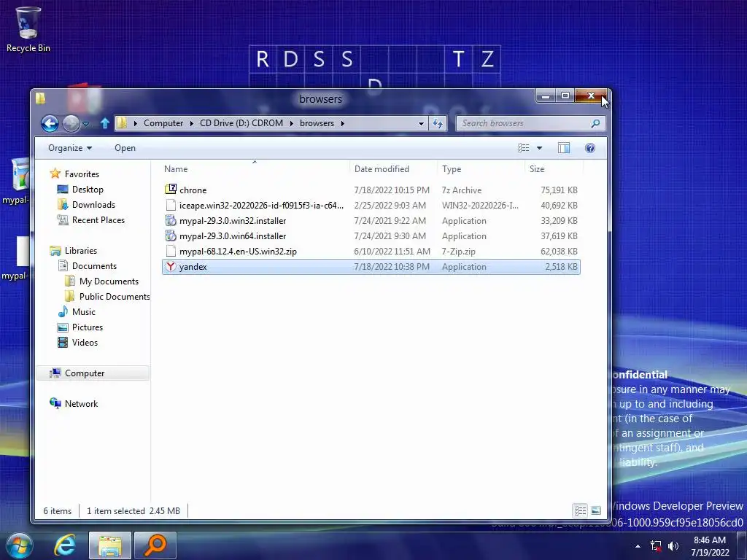This screenshot has width=747, height=560.
Task: Open the Documents library
Action: pyautogui.click(x=94, y=265)
